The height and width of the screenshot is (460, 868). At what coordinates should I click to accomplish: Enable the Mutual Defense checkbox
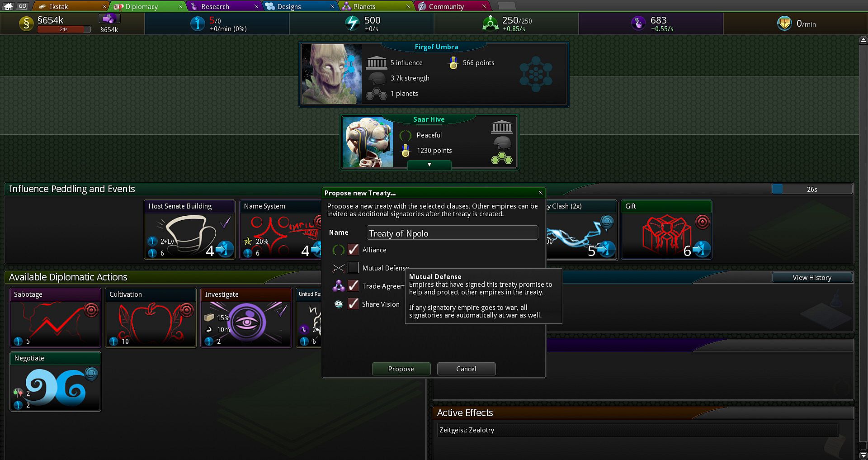(x=353, y=268)
